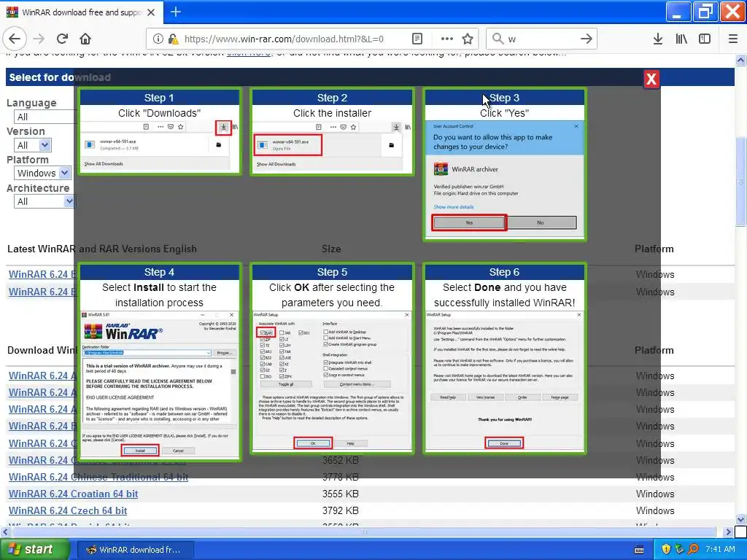
Task: Click the security shield tray icon
Action: pyautogui.click(x=666, y=549)
